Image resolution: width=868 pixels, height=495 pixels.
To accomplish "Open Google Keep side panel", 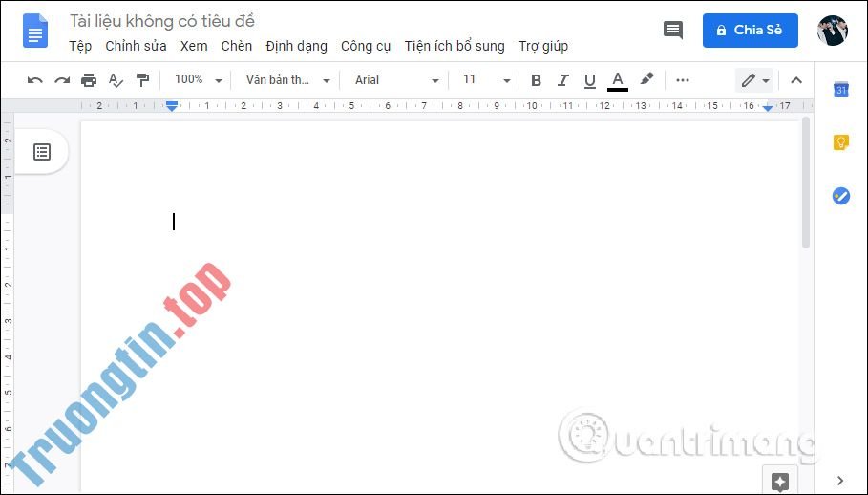I will 841,142.
